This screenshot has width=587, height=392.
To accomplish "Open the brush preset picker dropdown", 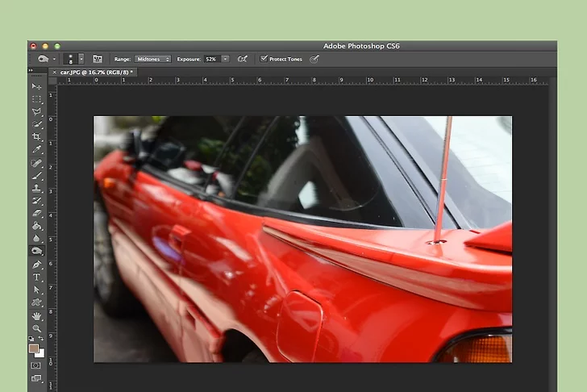I will 81,59.
